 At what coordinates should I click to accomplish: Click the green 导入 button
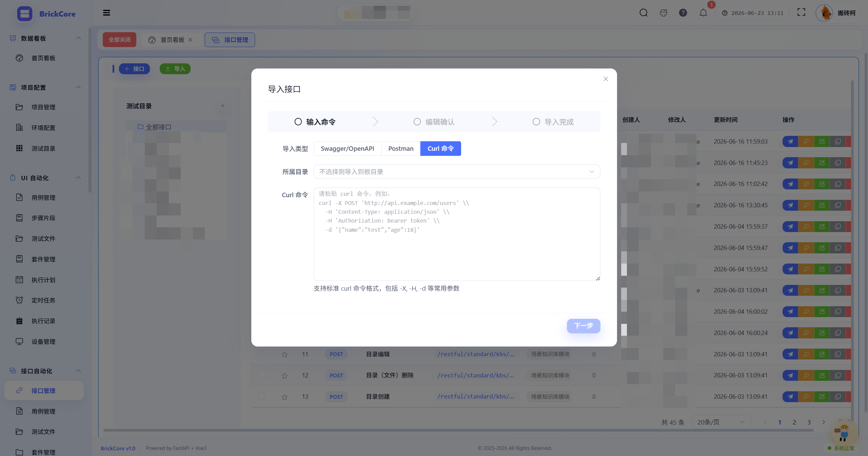pos(175,69)
